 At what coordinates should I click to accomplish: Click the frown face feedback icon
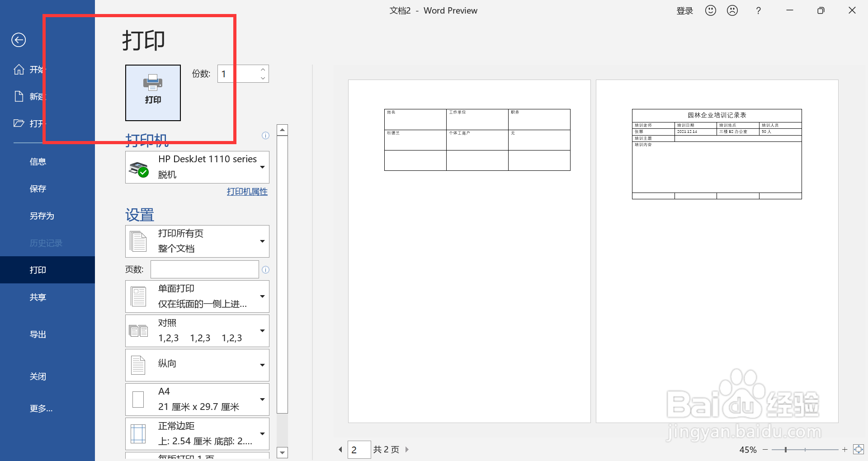tap(732, 10)
